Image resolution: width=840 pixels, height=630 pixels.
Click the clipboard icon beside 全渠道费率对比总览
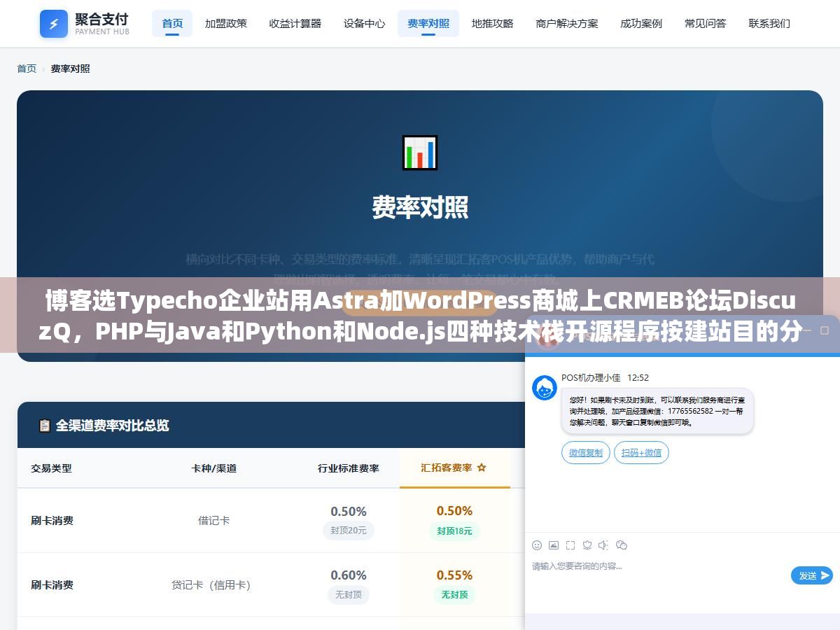tap(45, 426)
